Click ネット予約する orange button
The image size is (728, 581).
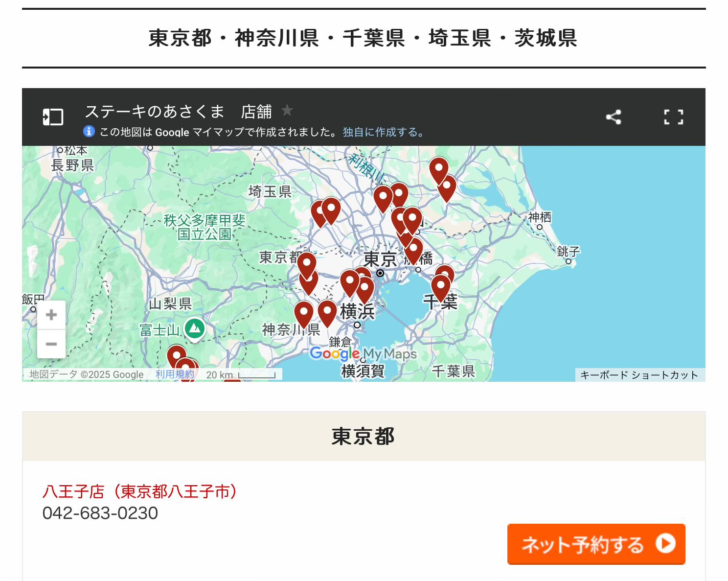coord(596,544)
